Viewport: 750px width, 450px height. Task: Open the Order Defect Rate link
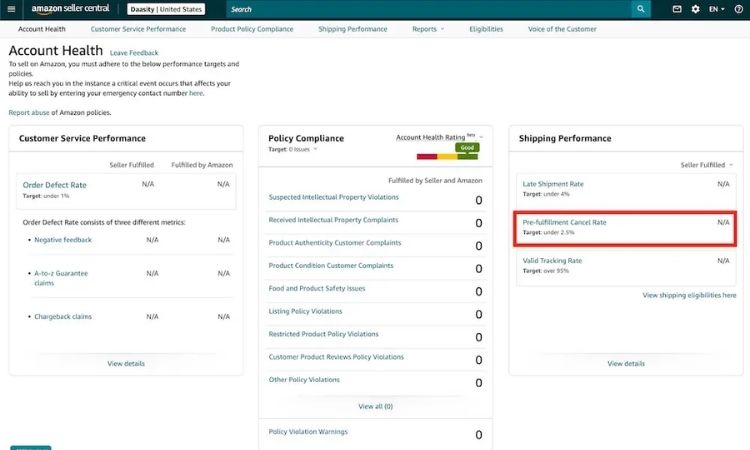pyautogui.click(x=55, y=185)
